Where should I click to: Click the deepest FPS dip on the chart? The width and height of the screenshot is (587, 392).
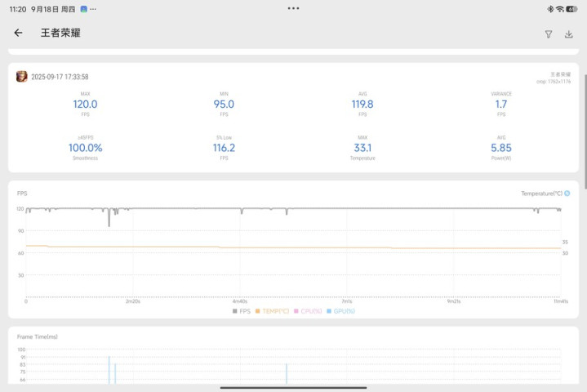pyautogui.click(x=109, y=222)
